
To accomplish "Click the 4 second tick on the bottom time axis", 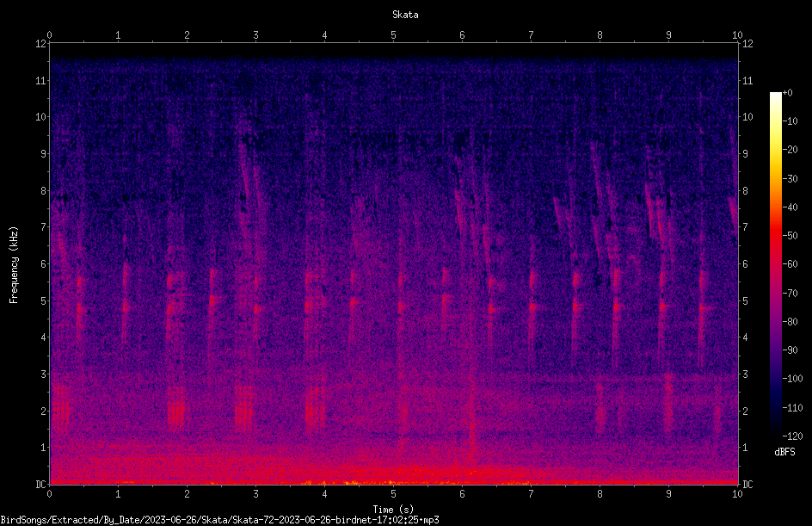I will tap(324, 494).
